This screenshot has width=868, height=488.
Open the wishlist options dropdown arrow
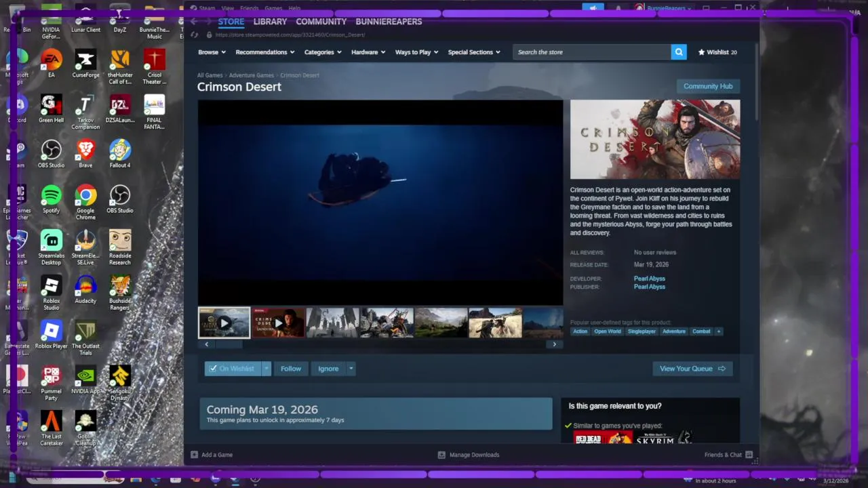point(267,369)
